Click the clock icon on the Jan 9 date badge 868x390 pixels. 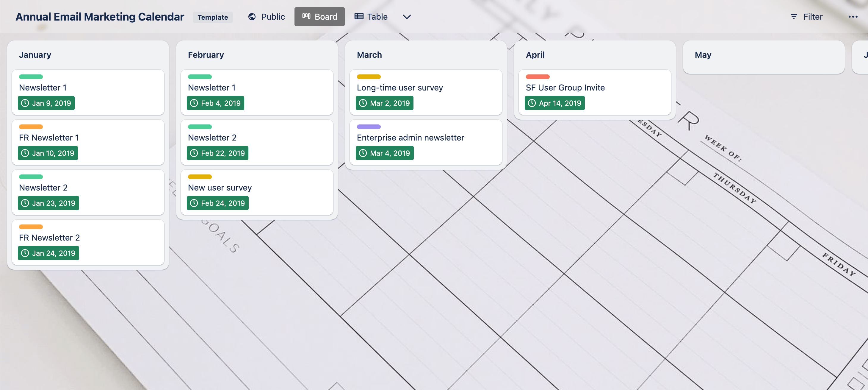tap(25, 103)
